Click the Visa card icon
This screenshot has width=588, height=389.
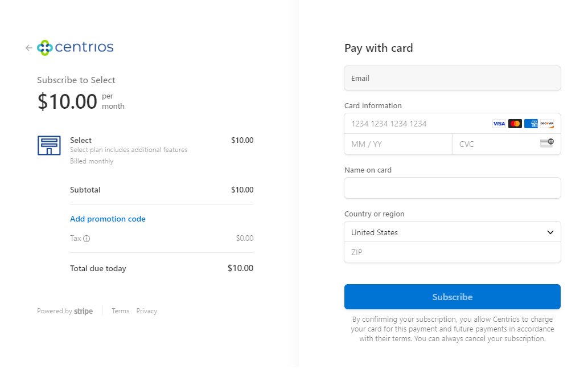(x=499, y=124)
